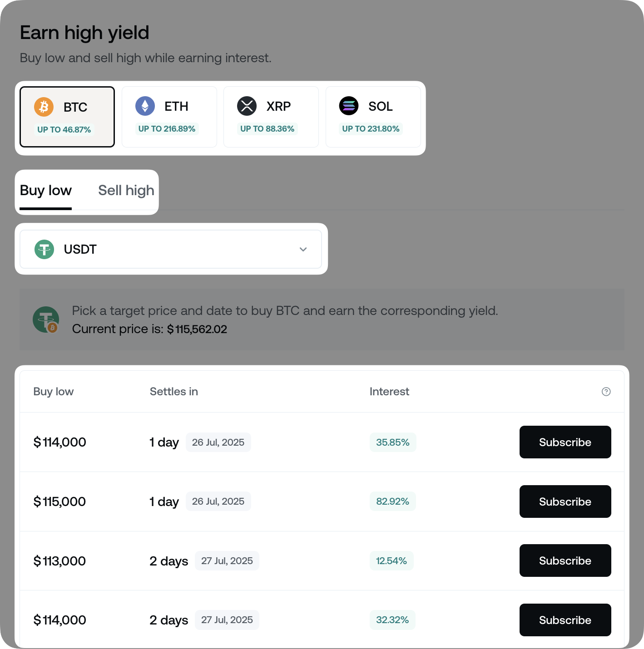Select the XRP logo icon

pos(247,106)
